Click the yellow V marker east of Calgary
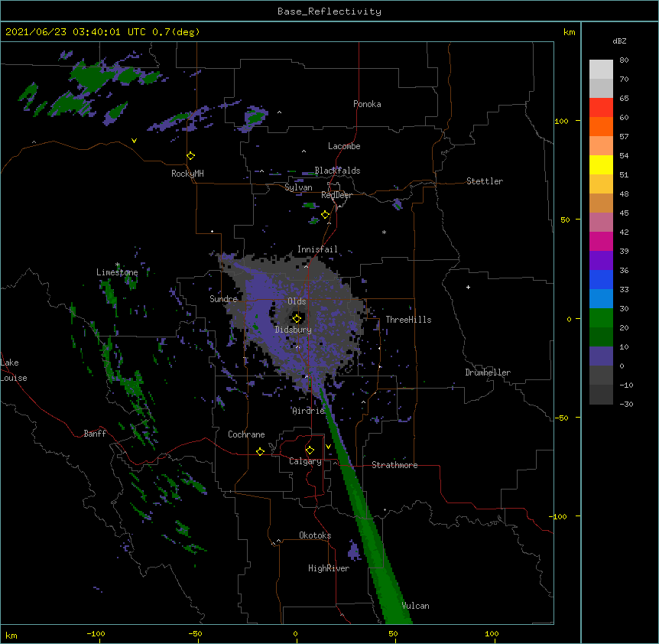 328,446
